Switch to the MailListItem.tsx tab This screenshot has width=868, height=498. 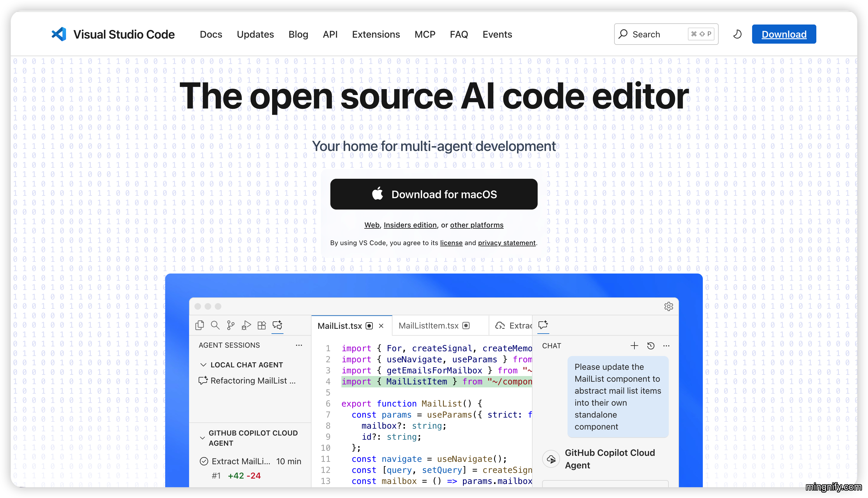pyautogui.click(x=428, y=326)
